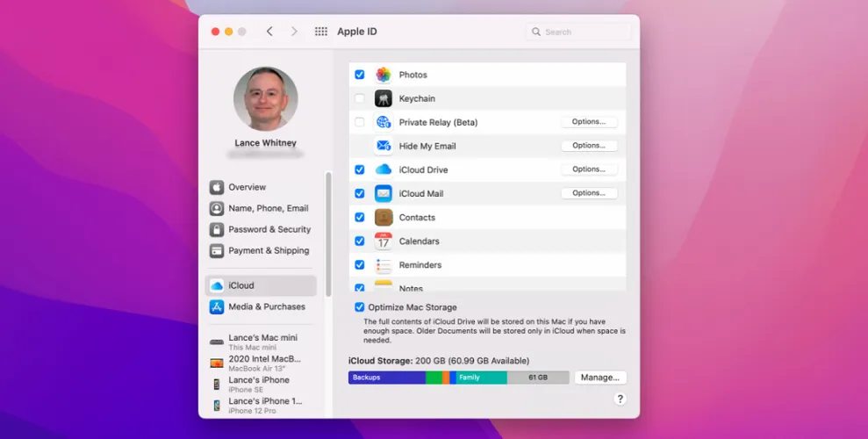Click the help question mark button
Viewport: 868px width, 439px height.
(x=620, y=399)
